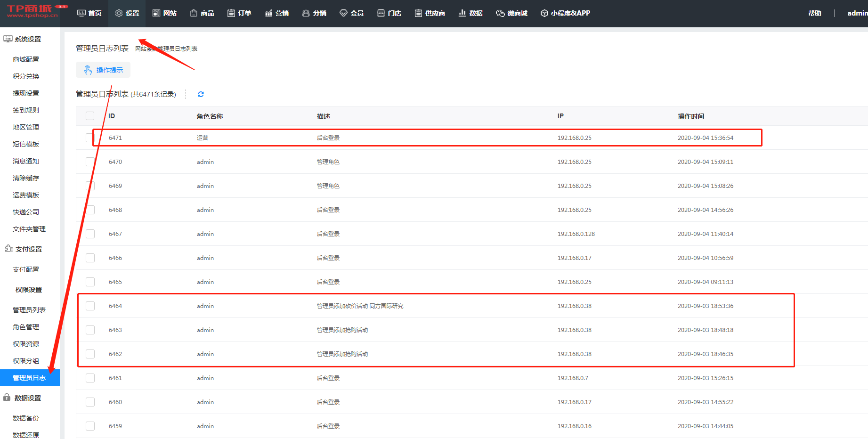Open the 微商城 WeChat mall menu
The width and height of the screenshot is (868, 439).
click(x=511, y=13)
